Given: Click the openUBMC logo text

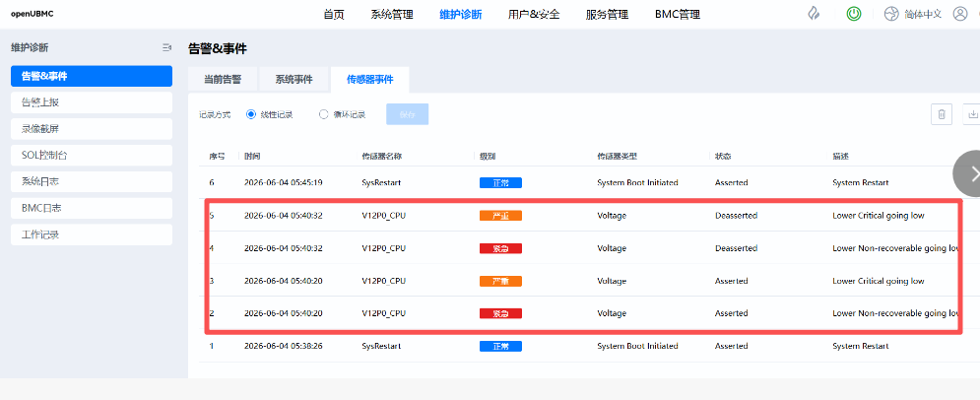Looking at the screenshot, I should coord(32,14).
